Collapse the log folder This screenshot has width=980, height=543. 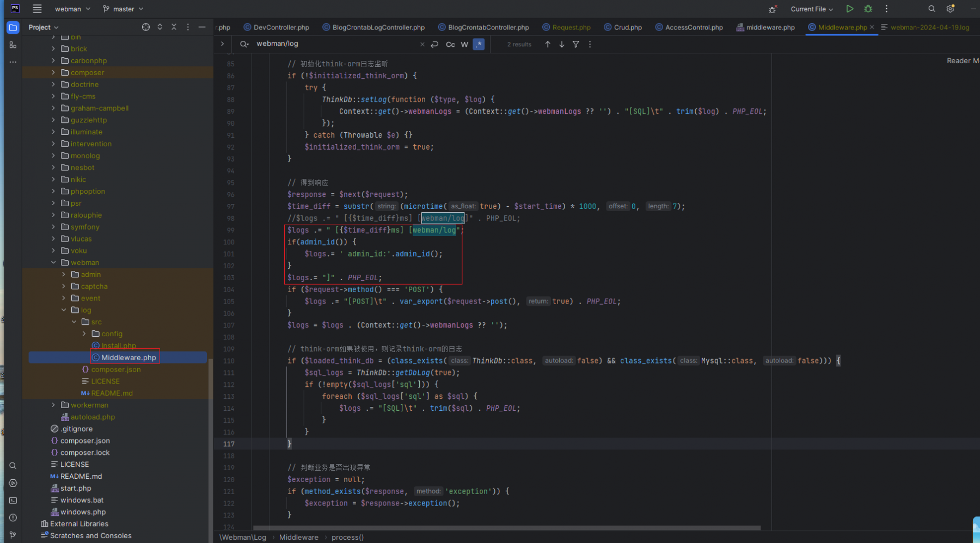tap(64, 310)
